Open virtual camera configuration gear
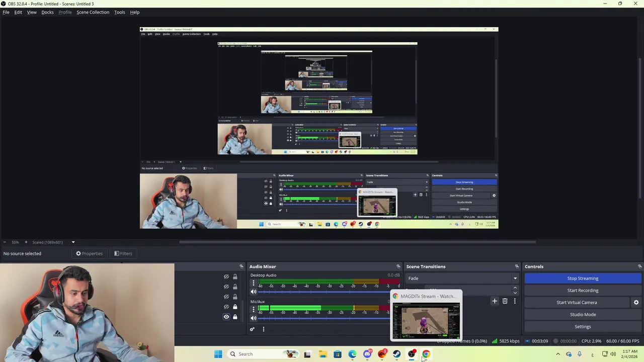 (636, 302)
